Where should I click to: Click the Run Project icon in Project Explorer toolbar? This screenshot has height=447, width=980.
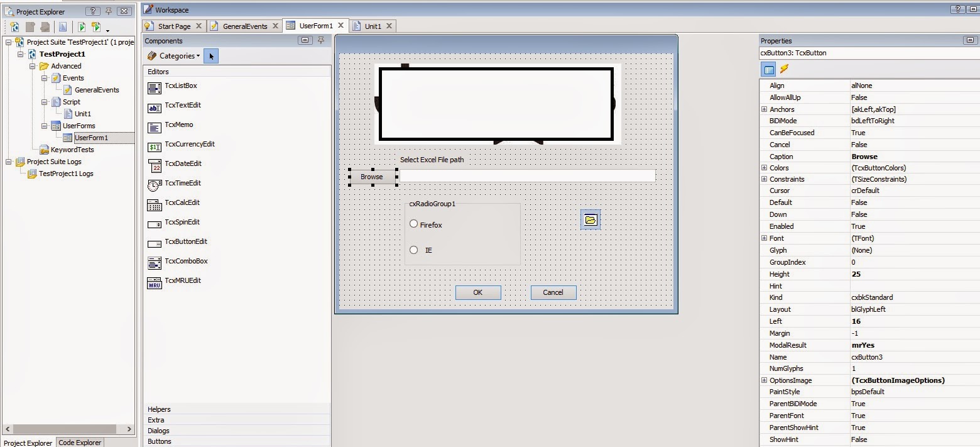coord(81,27)
